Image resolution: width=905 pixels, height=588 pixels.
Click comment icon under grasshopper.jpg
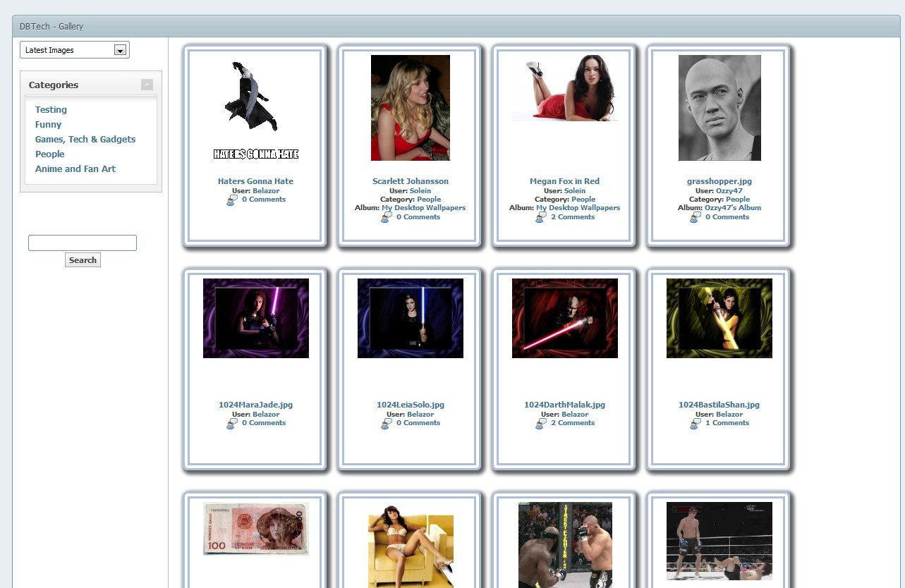[695, 217]
